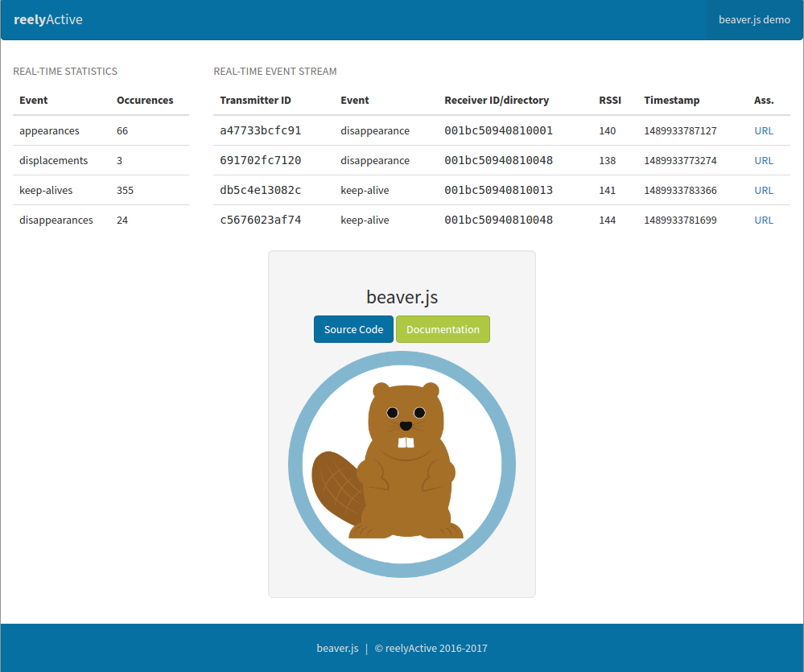This screenshot has height=672, width=804.
Task: Click the appearances count 66
Action: [122, 130]
